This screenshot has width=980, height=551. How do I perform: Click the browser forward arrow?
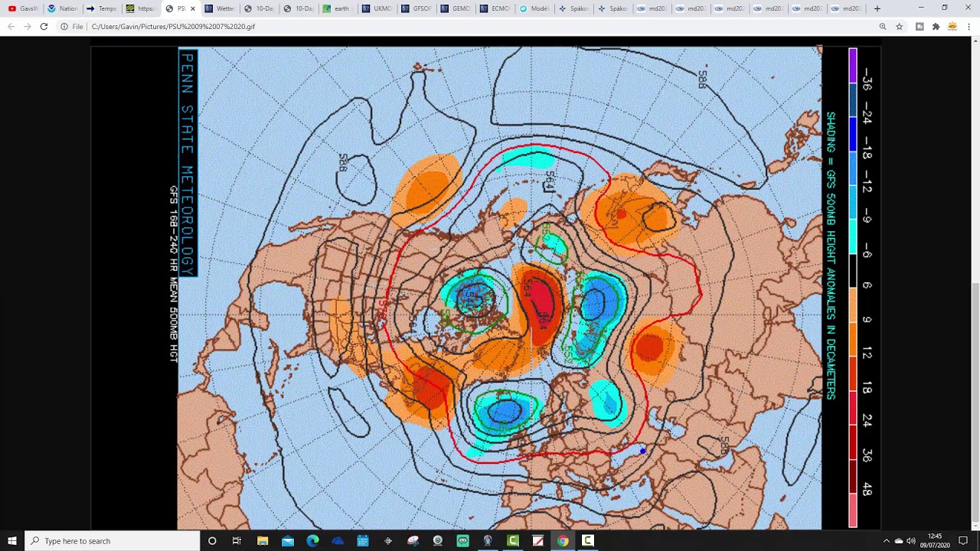[27, 26]
